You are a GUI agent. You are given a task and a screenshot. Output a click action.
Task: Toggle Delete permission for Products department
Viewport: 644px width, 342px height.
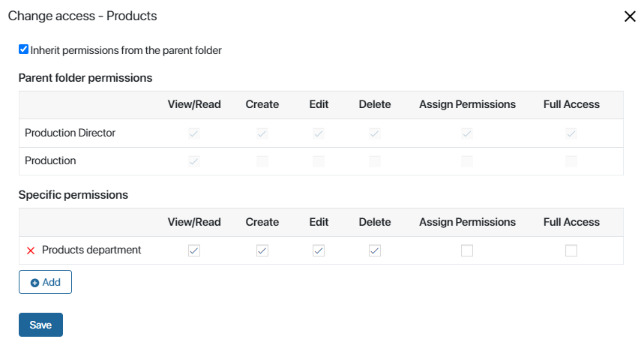click(375, 250)
